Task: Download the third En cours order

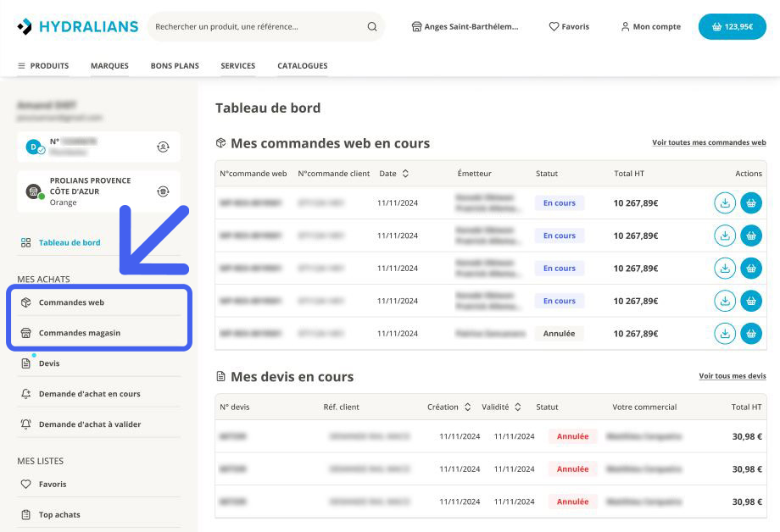Action: point(725,268)
